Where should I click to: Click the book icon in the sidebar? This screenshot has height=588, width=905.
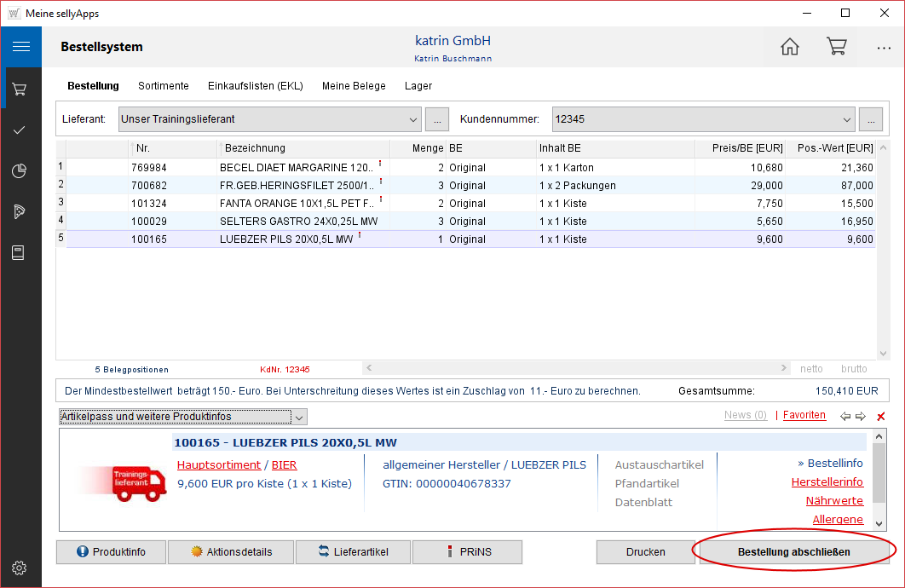pyautogui.click(x=20, y=252)
